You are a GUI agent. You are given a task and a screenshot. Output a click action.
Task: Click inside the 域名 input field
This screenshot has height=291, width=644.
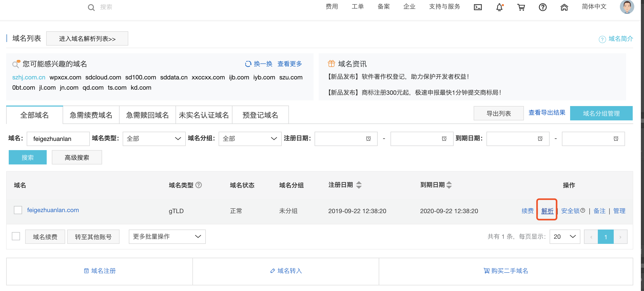[58, 139]
